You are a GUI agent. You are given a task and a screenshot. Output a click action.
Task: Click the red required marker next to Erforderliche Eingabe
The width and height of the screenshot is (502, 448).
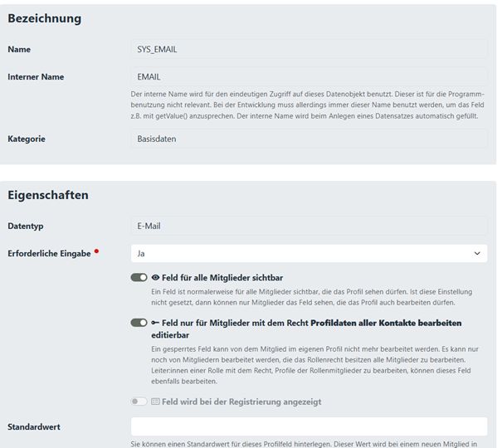97,251
